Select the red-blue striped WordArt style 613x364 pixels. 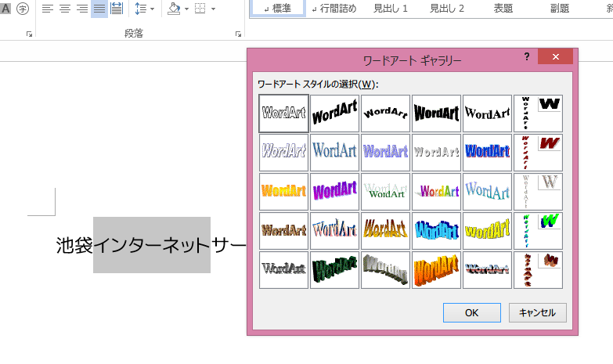(487, 270)
